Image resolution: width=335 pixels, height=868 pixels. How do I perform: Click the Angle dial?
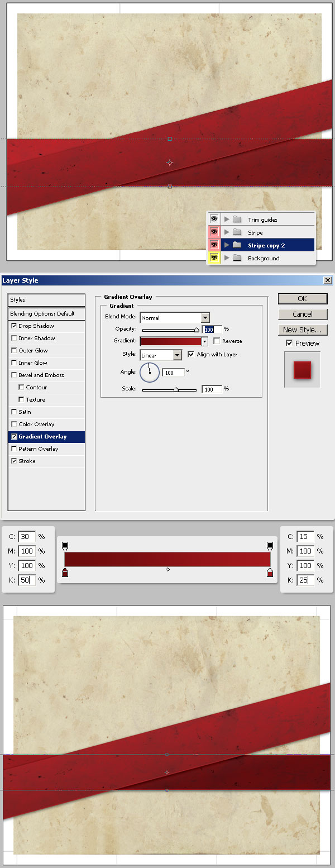tap(150, 372)
